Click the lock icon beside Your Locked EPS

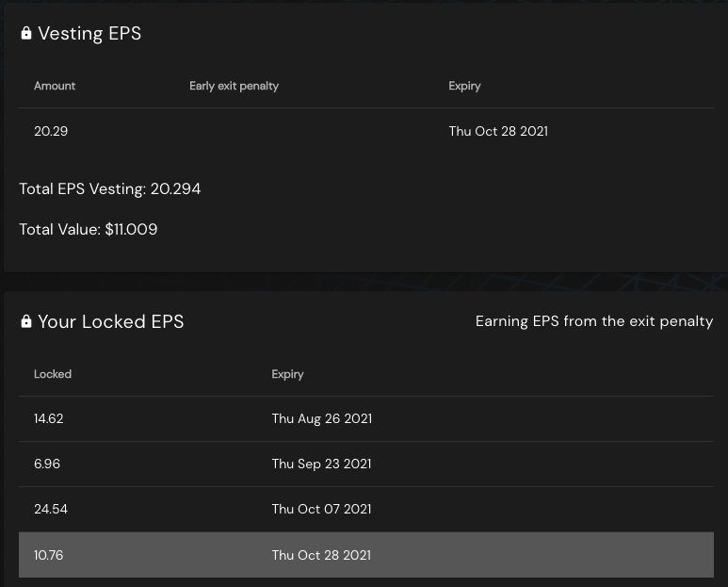26,321
